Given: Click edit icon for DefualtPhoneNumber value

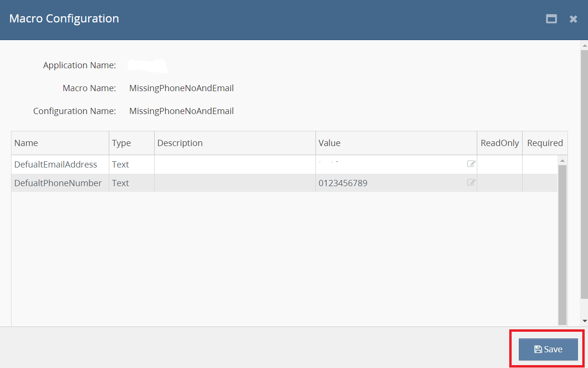Looking at the screenshot, I should pos(471,182).
